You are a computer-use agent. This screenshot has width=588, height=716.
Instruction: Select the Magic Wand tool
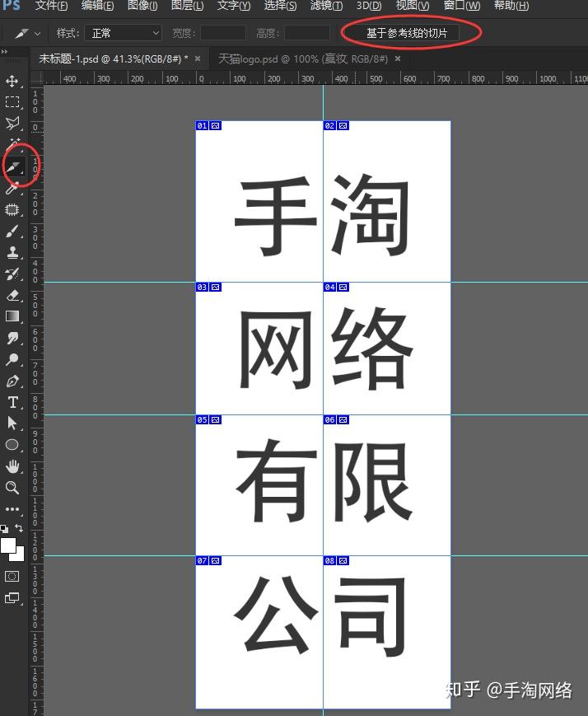point(12,144)
